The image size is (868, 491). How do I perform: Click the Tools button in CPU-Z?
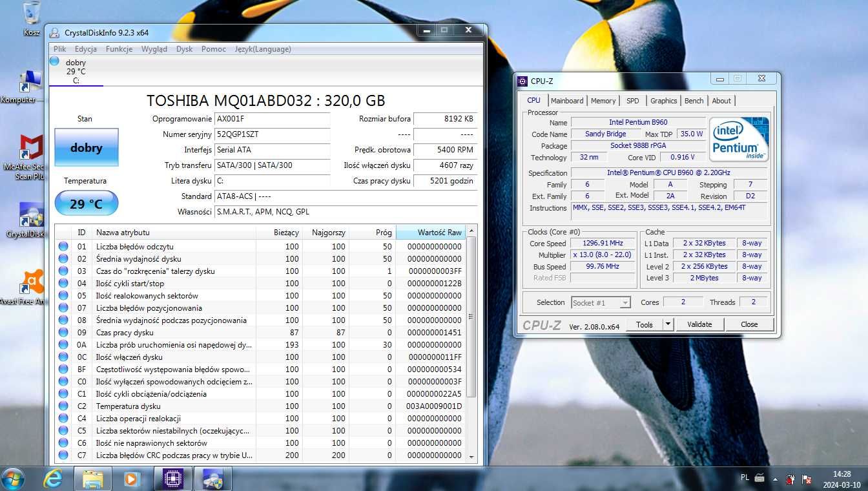tap(645, 325)
